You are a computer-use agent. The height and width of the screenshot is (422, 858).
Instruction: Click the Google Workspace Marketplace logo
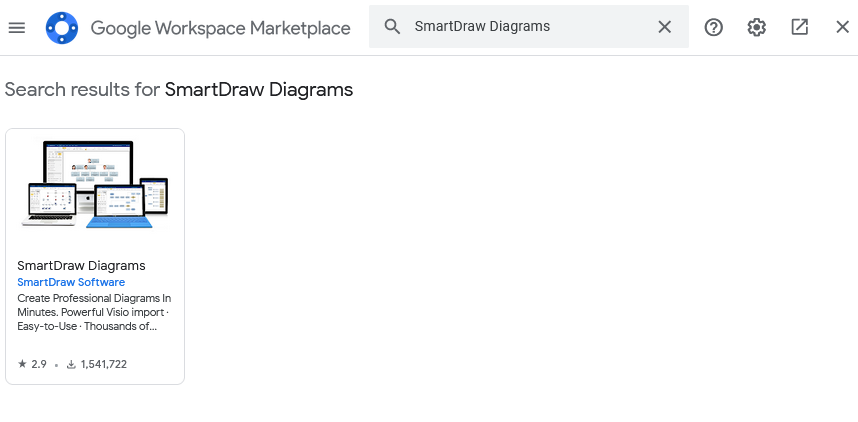pyautogui.click(x=62, y=28)
